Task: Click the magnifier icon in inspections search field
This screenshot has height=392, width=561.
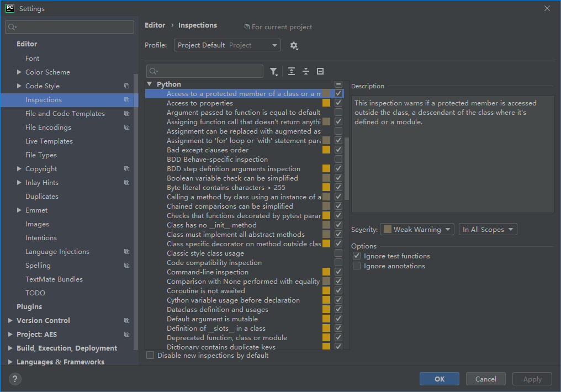Action: click(154, 71)
